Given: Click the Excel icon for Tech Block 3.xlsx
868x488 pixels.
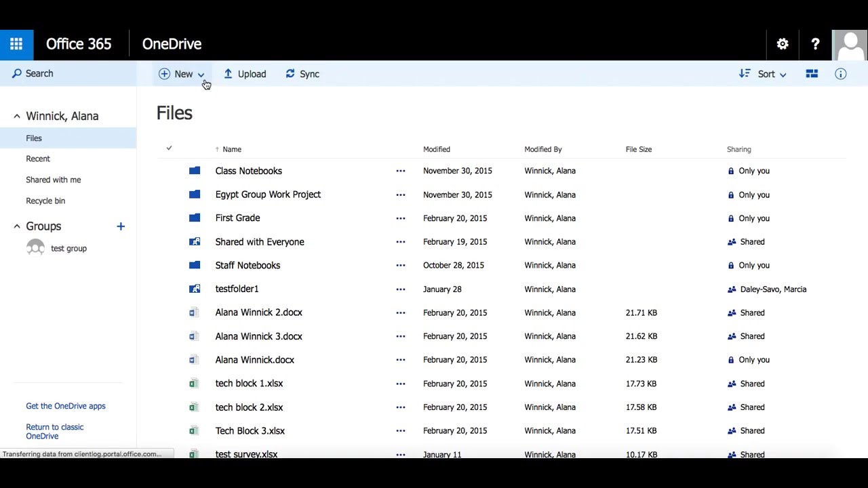Looking at the screenshot, I should pyautogui.click(x=194, y=430).
